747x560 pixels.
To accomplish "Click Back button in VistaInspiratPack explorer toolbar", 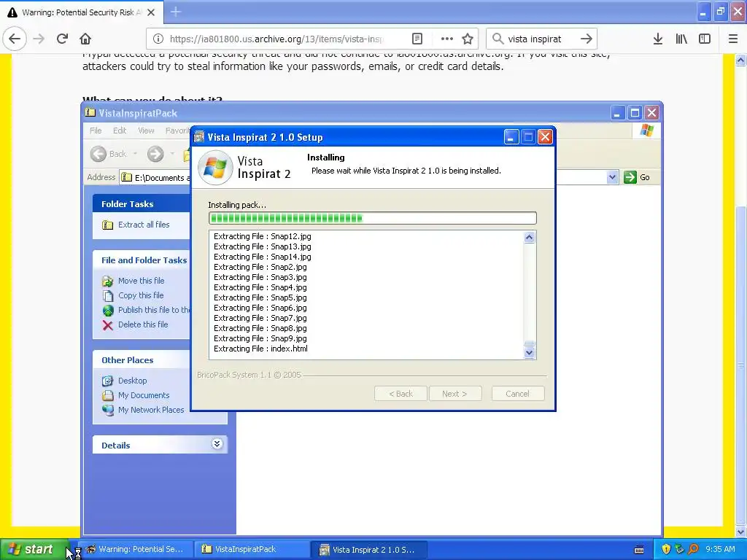I will click(x=109, y=154).
